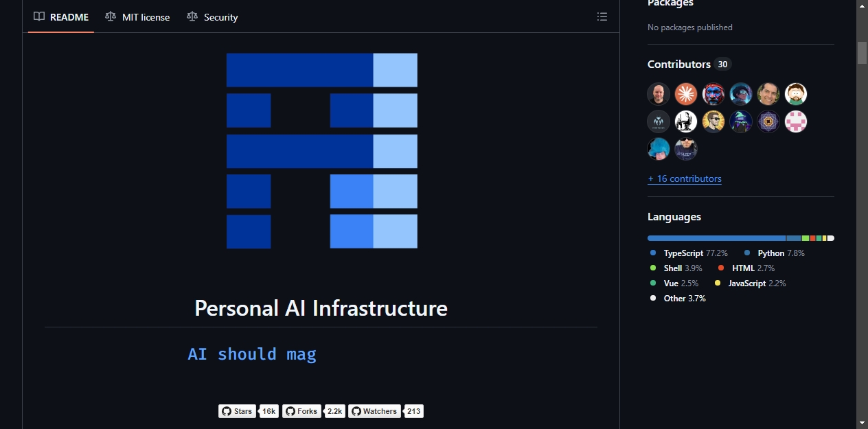The image size is (868, 429).
Task: Open the MIT license tab
Action: point(137,17)
